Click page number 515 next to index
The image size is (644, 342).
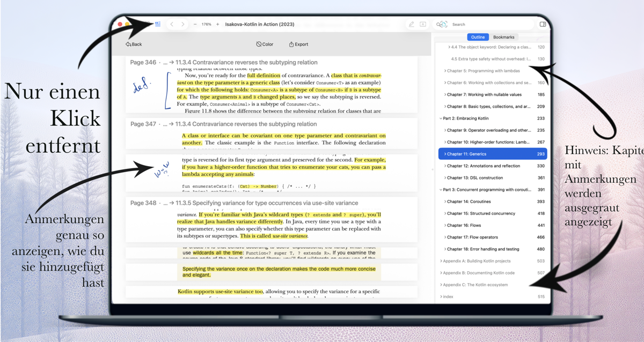[x=540, y=296]
